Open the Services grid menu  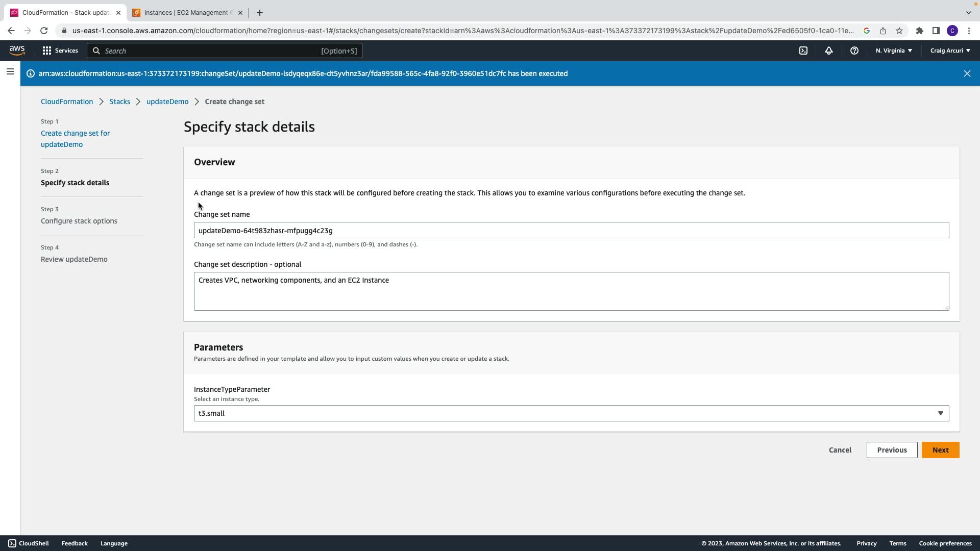pyautogui.click(x=60, y=51)
